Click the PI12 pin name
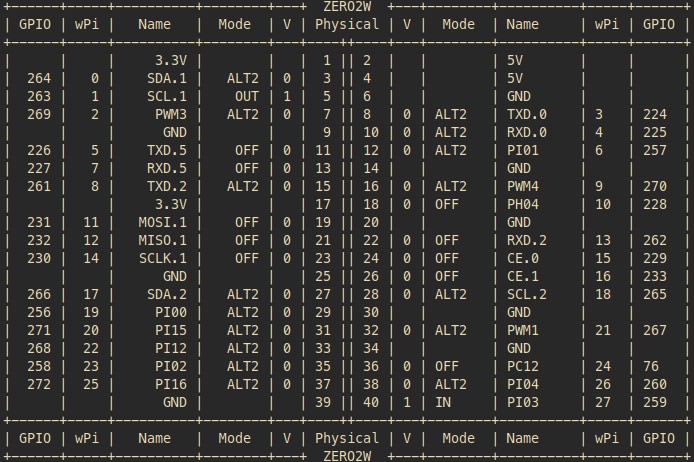The image size is (694, 462). [x=171, y=348]
